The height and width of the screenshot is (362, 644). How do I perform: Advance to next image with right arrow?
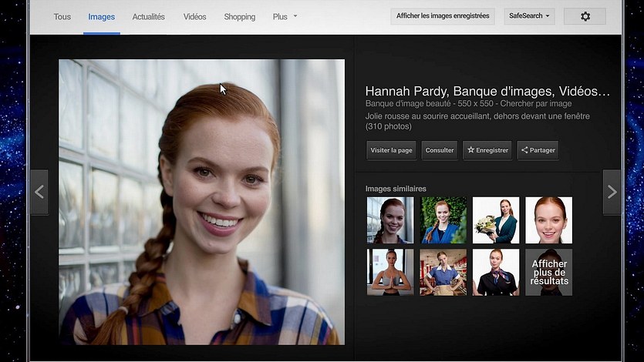(x=612, y=192)
